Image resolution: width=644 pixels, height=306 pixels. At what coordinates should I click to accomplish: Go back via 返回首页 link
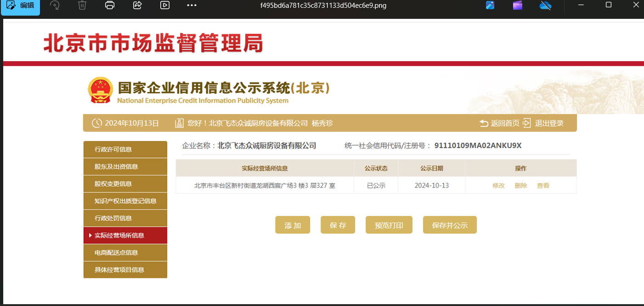click(x=505, y=123)
